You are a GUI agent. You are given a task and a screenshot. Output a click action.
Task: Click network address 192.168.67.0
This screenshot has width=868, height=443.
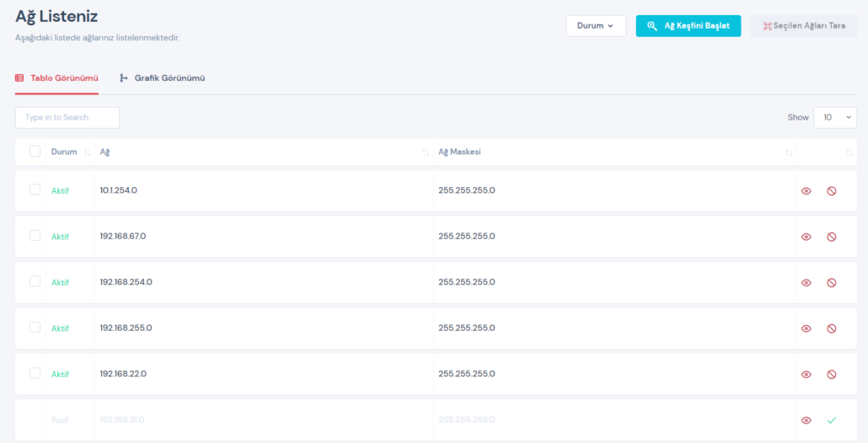123,236
